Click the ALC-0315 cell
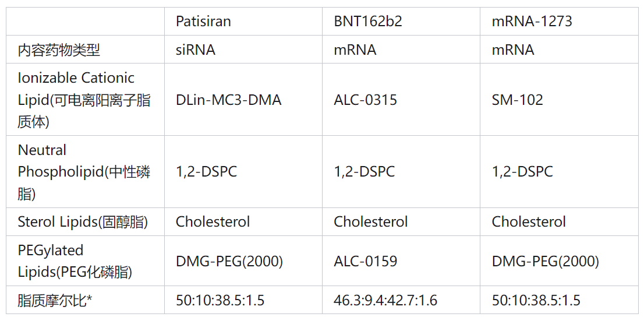This screenshot has height=317, width=644. pos(365,100)
